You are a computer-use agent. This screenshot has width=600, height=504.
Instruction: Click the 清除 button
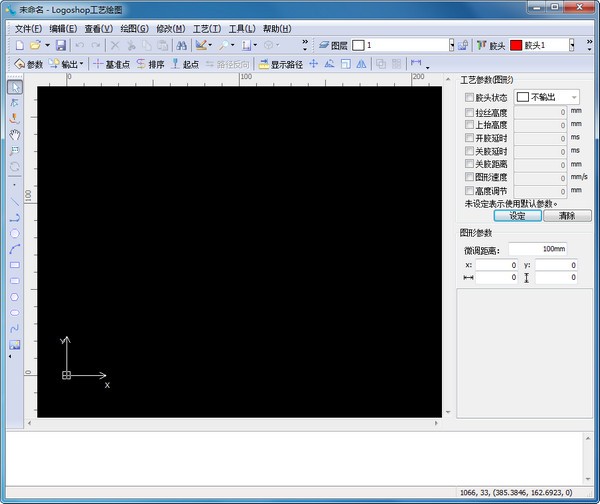567,215
